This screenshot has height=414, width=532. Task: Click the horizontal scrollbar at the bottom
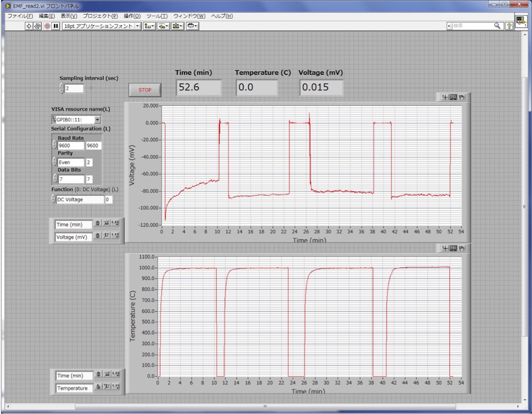click(265, 407)
